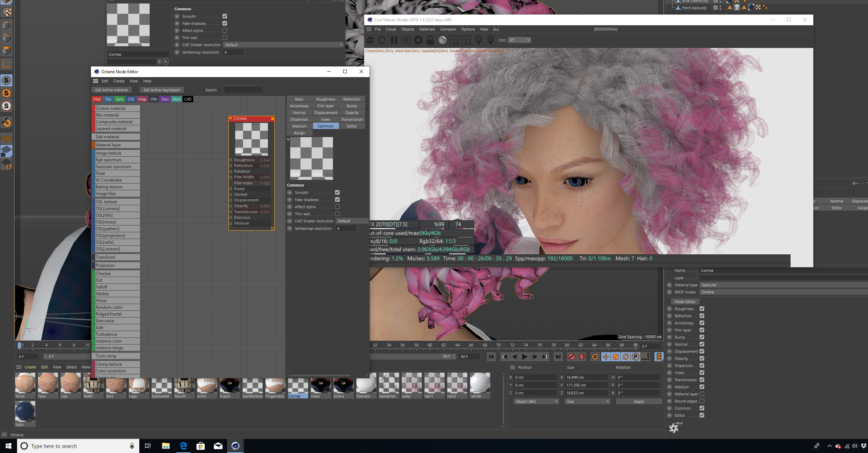Image resolution: width=868 pixels, height=453 pixels.
Task: Switch to the Transmission tab
Action: tap(352, 119)
